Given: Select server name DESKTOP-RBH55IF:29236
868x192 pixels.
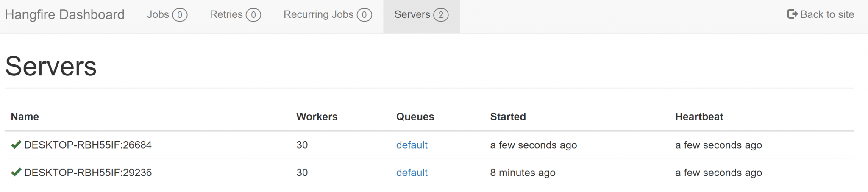Looking at the screenshot, I should coord(88,173).
